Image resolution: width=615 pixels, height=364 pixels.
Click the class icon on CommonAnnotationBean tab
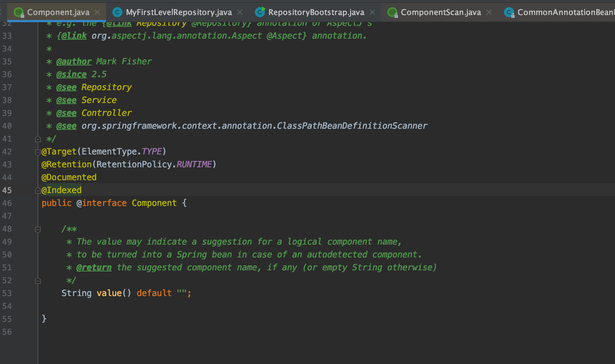click(x=509, y=13)
